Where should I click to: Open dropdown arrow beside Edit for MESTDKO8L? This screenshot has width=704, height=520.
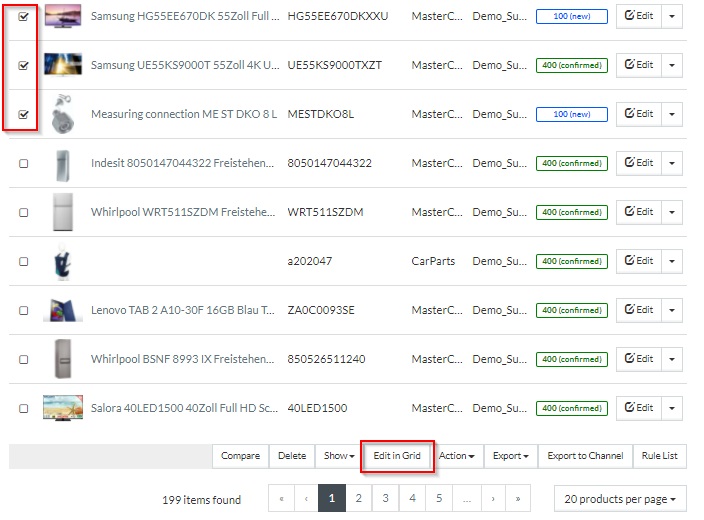[x=672, y=114]
